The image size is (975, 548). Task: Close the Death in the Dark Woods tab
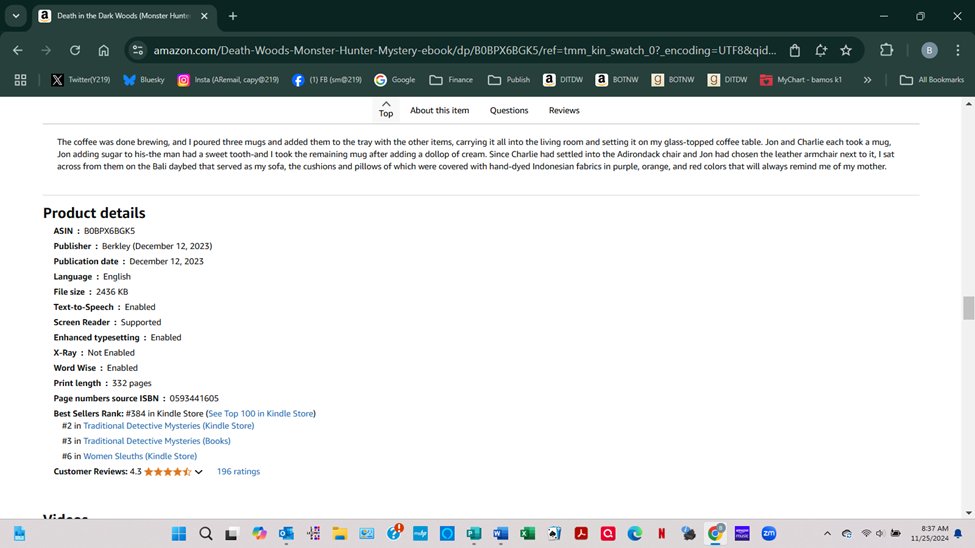204,16
